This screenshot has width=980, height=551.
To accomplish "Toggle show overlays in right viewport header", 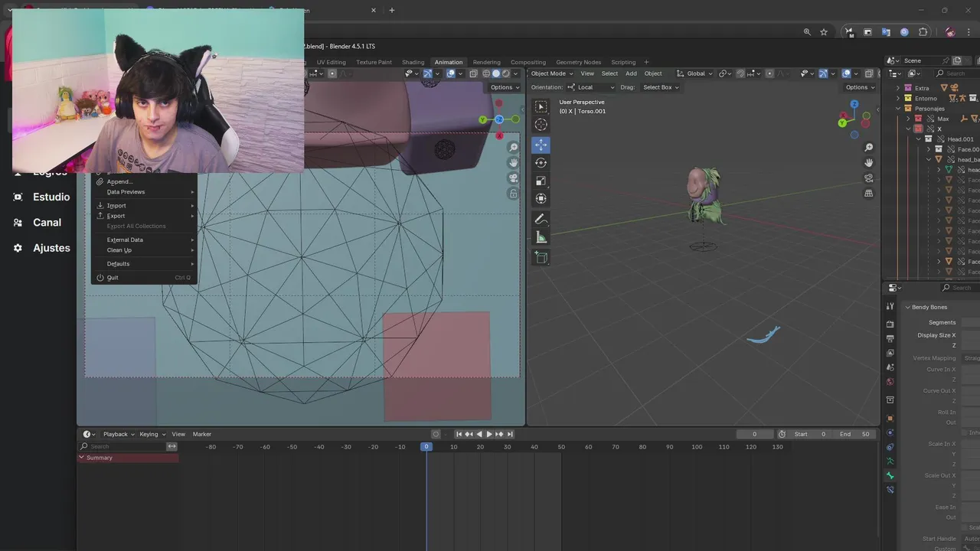I will pos(846,73).
